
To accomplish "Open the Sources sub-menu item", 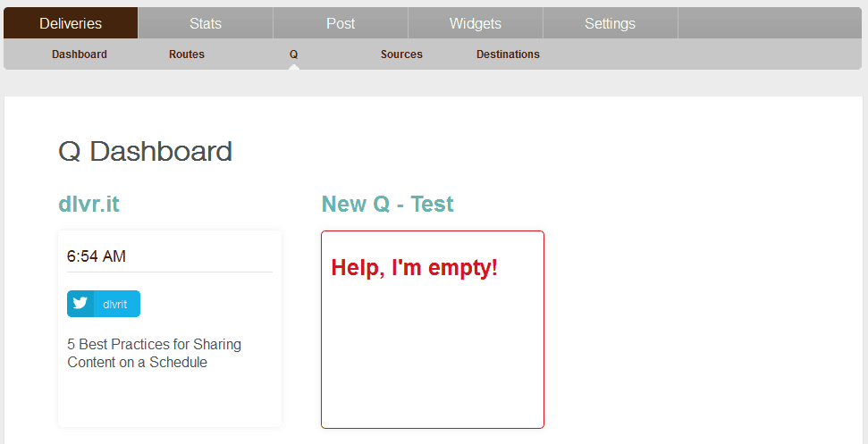I will pyautogui.click(x=401, y=54).
